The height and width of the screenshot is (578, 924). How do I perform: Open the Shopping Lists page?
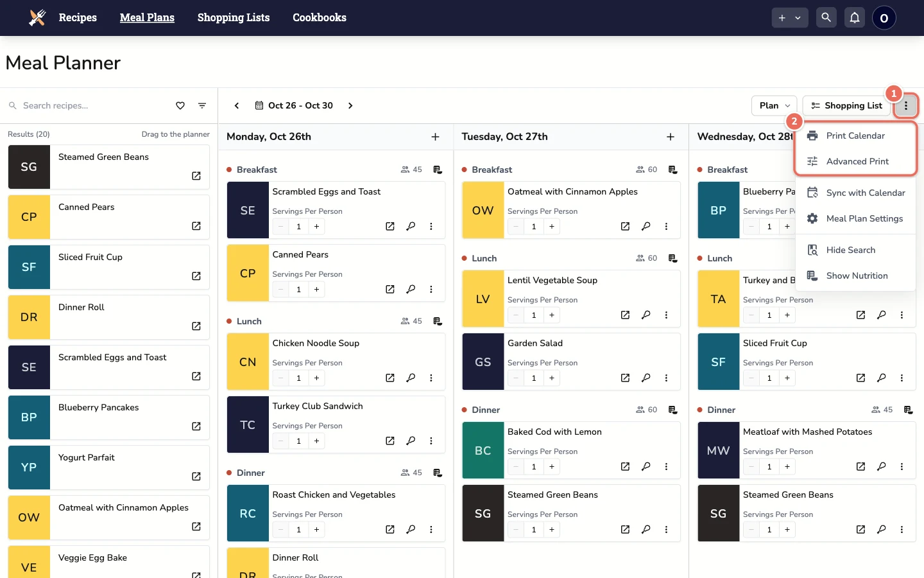click(x=234, y=18)
